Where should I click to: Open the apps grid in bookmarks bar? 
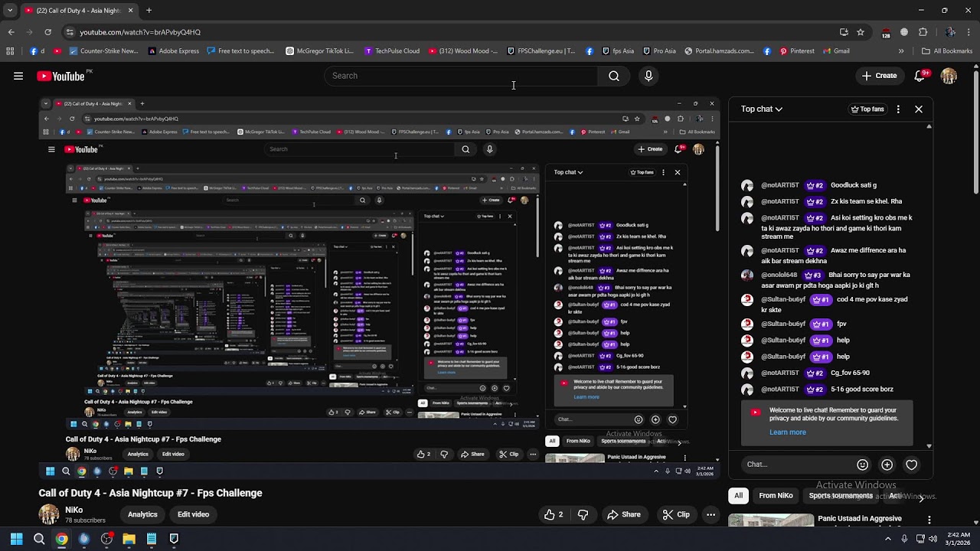tap(10, 51)
